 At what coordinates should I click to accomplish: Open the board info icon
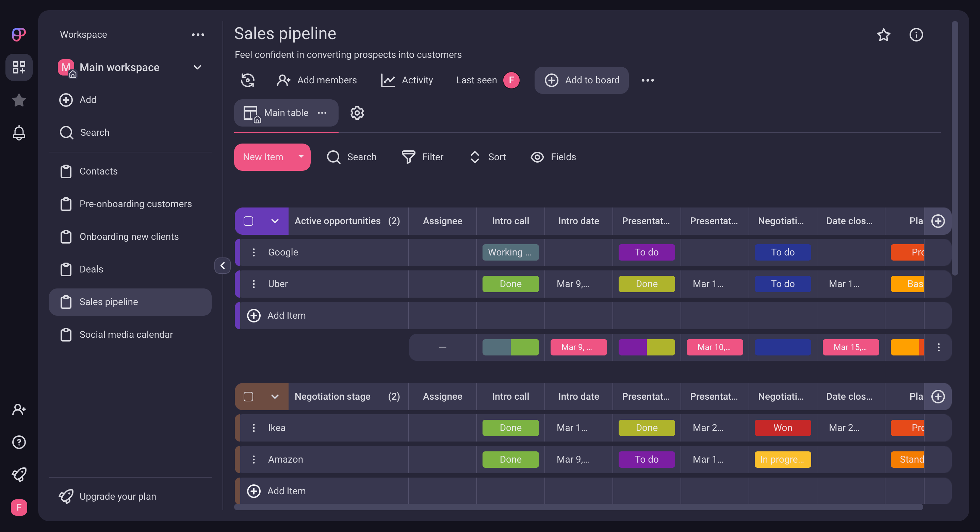(x=916, y=35)
